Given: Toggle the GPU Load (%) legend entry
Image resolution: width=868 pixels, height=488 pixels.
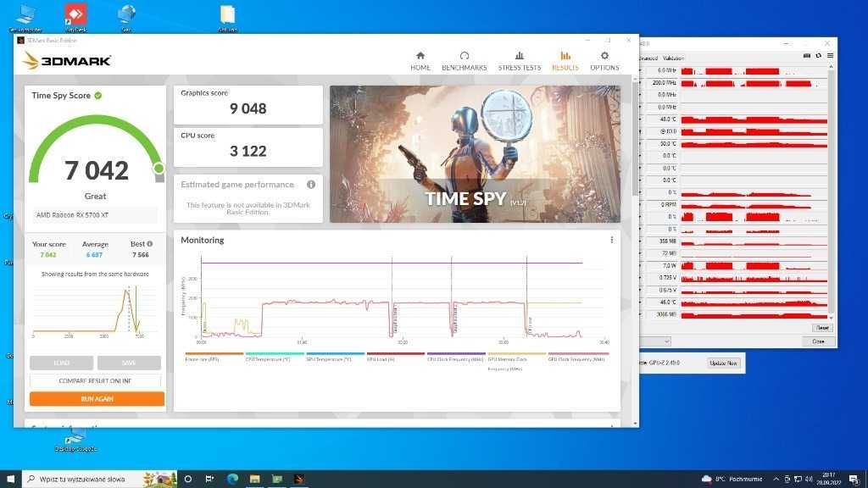Looking at the screenshot, I should (x=395, y=357).
